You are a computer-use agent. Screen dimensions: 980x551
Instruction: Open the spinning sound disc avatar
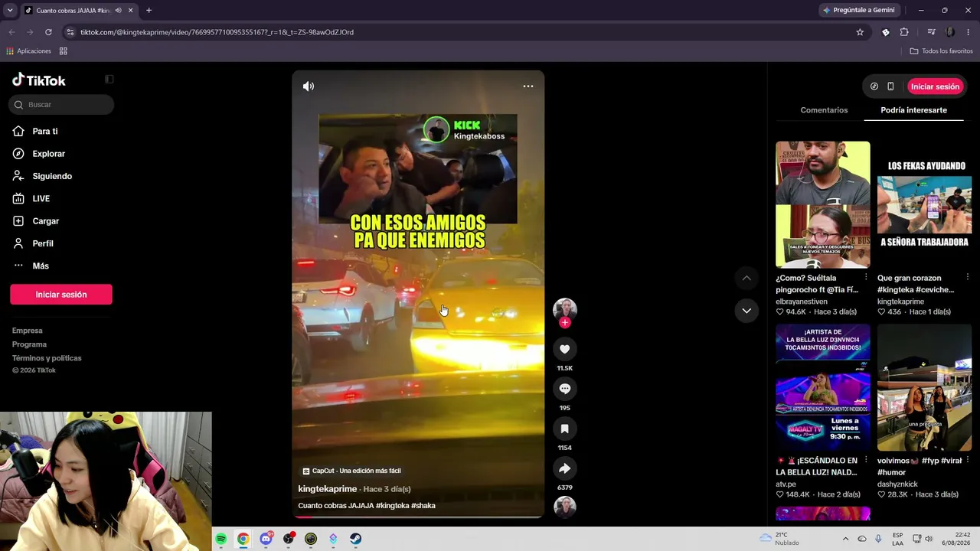point(565,507)
